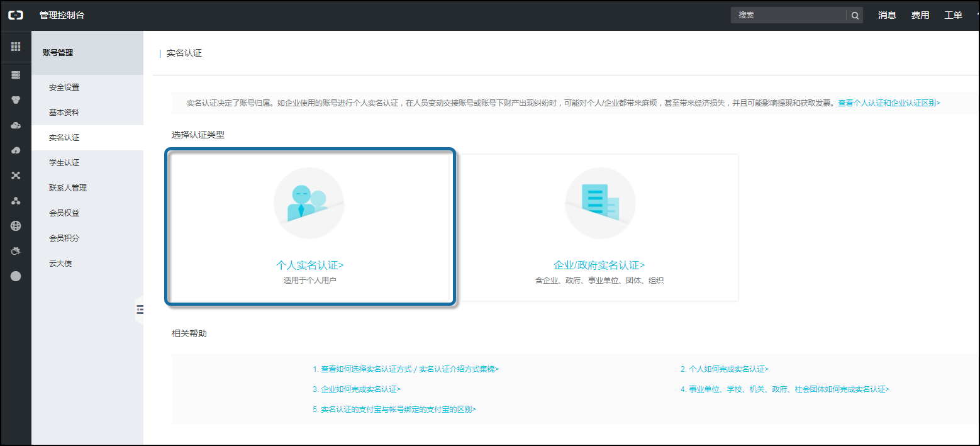Click the globe icon in left sidebar
This screenshot has height=446, width=980.
pyautogui.click(x=16, y=226)
